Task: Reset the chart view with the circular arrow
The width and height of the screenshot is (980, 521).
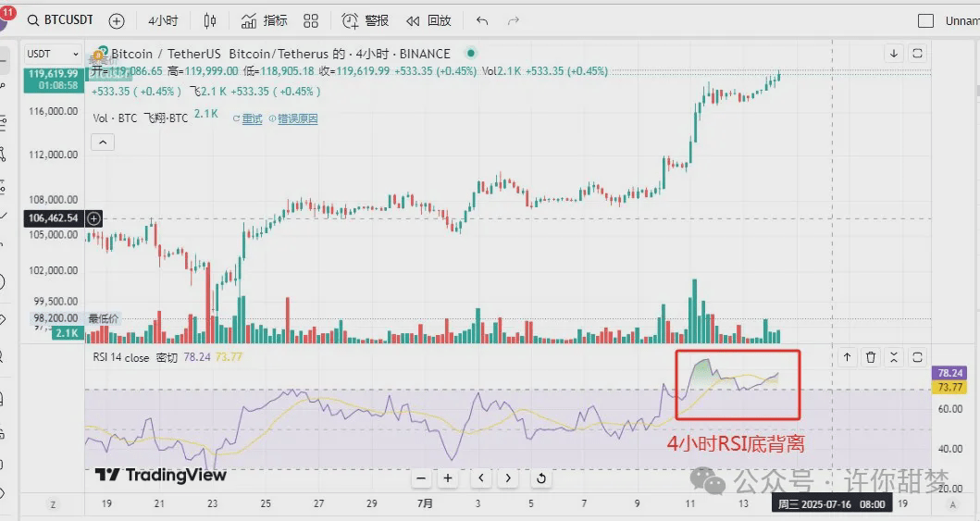Action: tap(541, 478)
